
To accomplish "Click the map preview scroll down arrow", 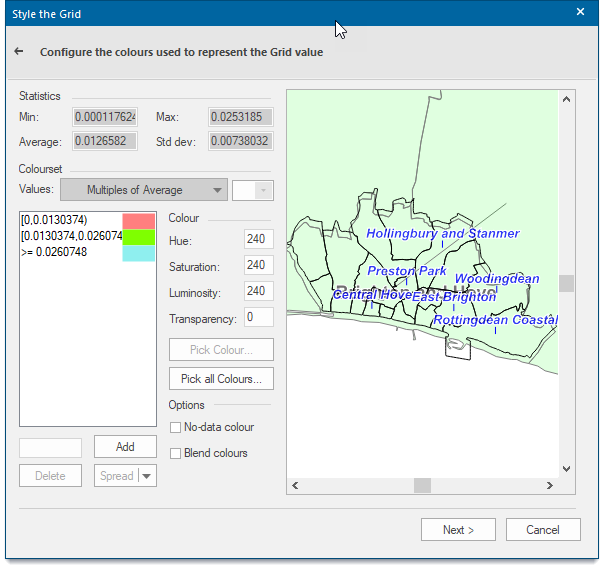I will click(x=566, y=469).
